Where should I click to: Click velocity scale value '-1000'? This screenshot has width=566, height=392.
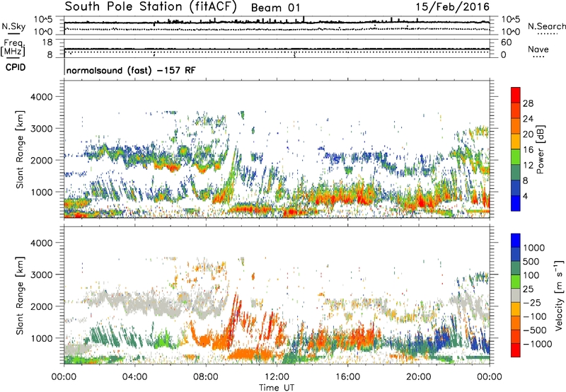point(538,344)
